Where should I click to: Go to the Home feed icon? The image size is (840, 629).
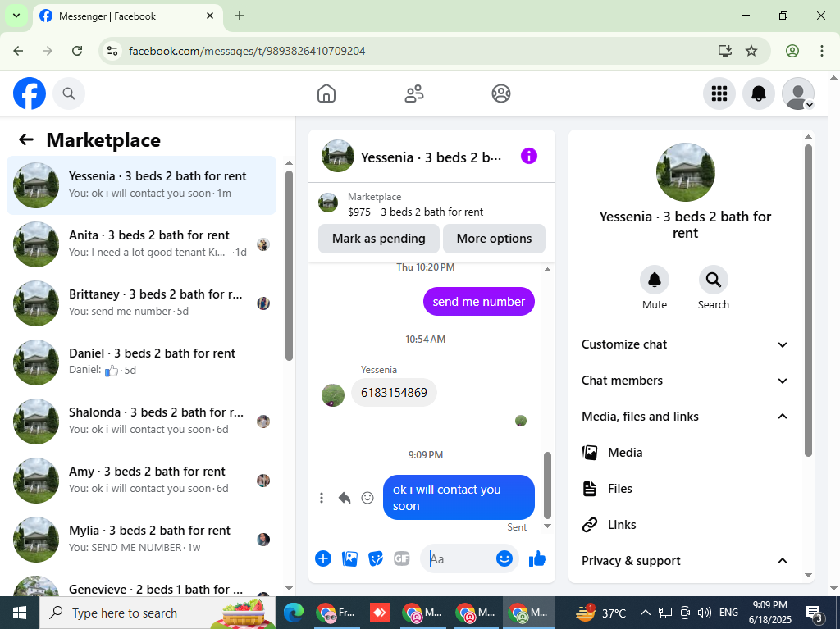(x=326, y=93)
